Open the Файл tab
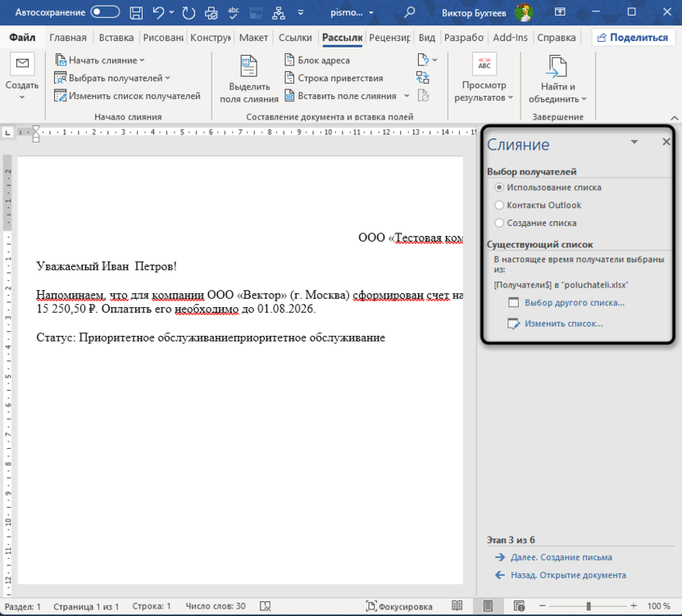The width and height of the screenshot is (682, 616). pyautogui.click(x=22, y=38)
